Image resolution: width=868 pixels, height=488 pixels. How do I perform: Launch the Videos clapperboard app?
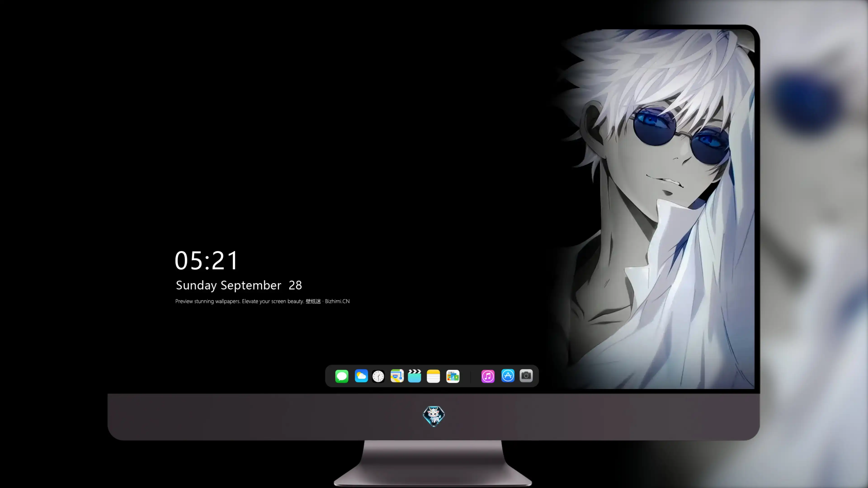[x=415, y=376]
